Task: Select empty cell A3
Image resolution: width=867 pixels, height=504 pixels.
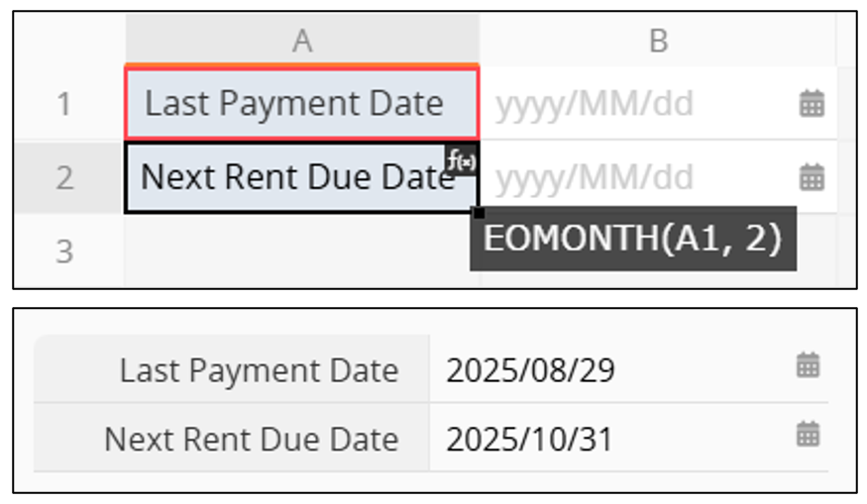Action: 302,251
